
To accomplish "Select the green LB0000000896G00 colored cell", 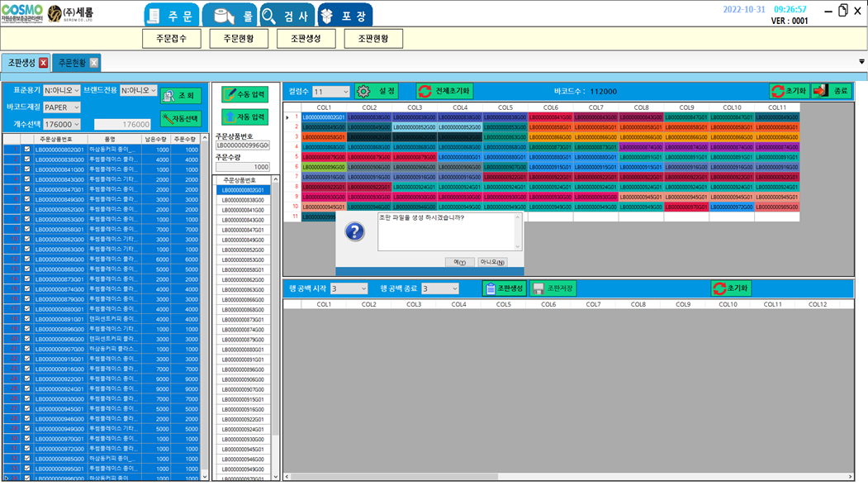I will tap(323, 167).
